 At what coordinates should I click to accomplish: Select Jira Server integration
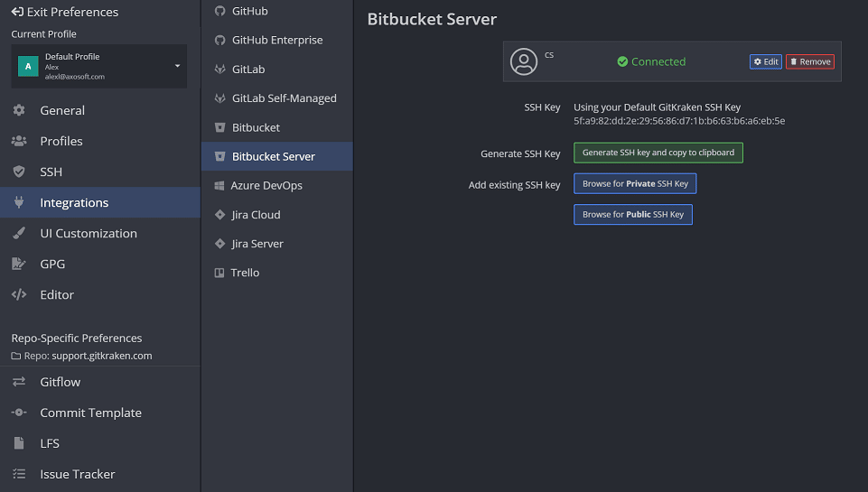[x=257, y=244]
